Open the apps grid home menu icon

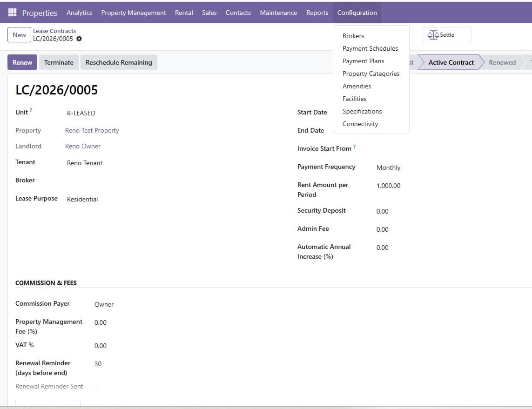(12, 13)
